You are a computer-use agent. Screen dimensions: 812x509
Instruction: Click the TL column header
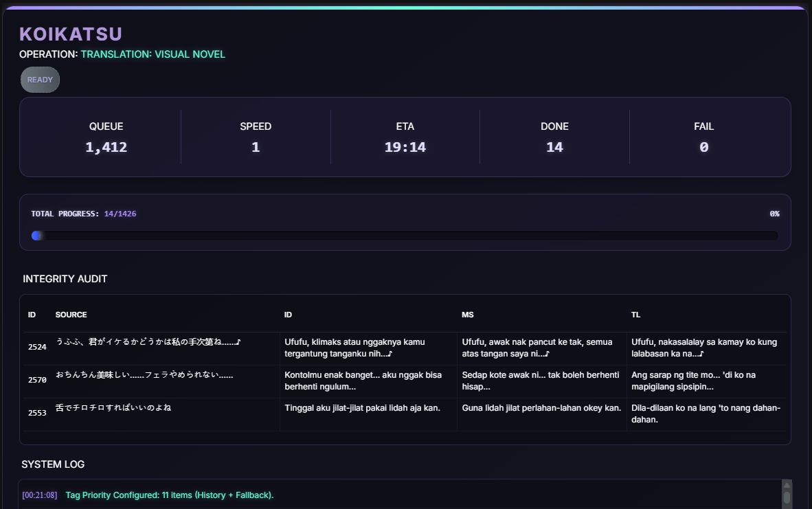point(635,315)
